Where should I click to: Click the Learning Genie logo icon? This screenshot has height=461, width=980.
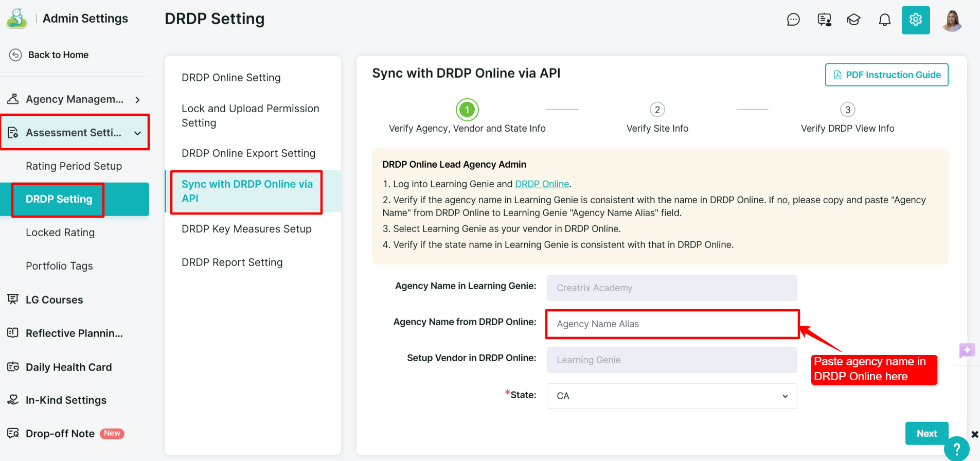point(17,19)
